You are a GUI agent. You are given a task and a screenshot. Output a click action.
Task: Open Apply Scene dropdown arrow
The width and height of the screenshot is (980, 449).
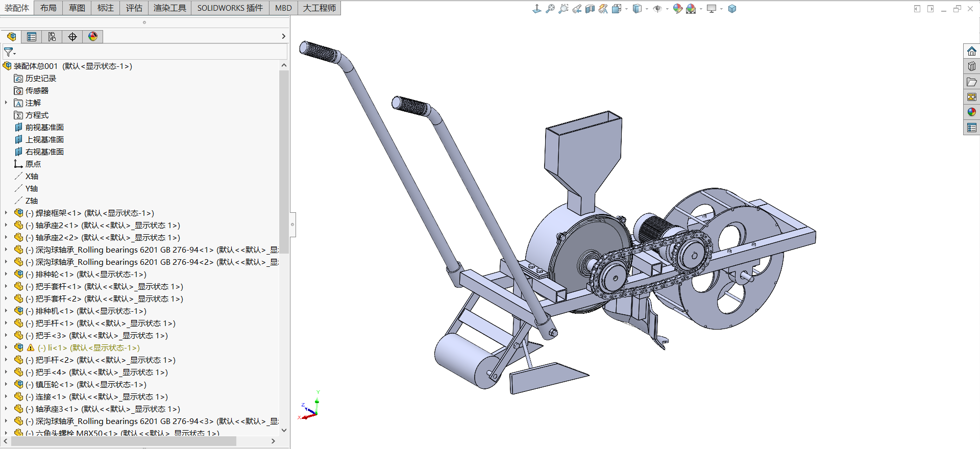pos(701,9)
